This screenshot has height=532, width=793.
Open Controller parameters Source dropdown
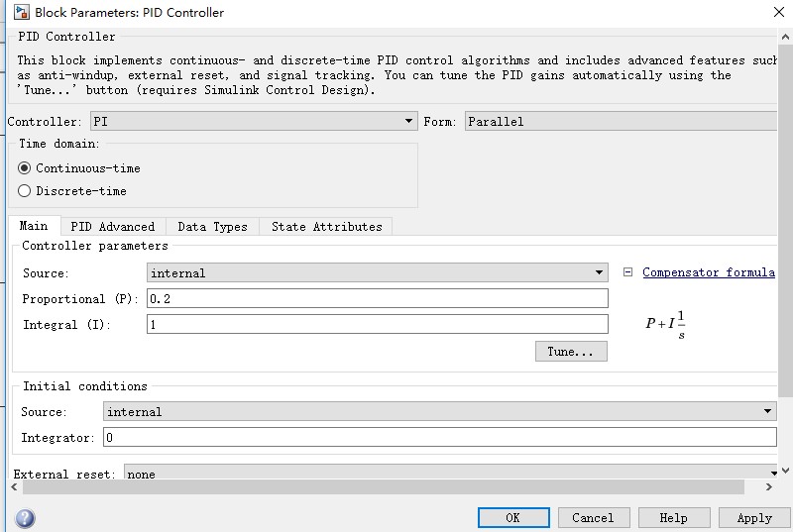(377, 272)
